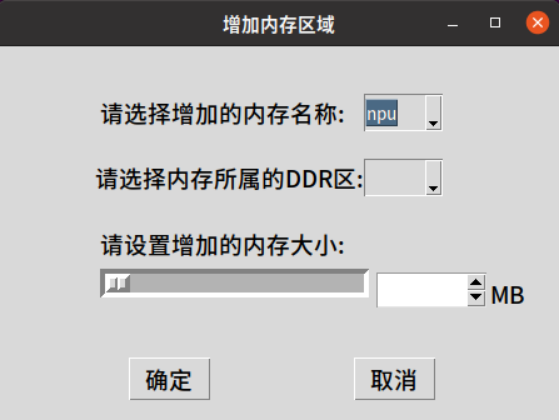Viewport: 559px width, 420px height.
Task: Open the memory name dropdown arrow
Action: point(433,113)
